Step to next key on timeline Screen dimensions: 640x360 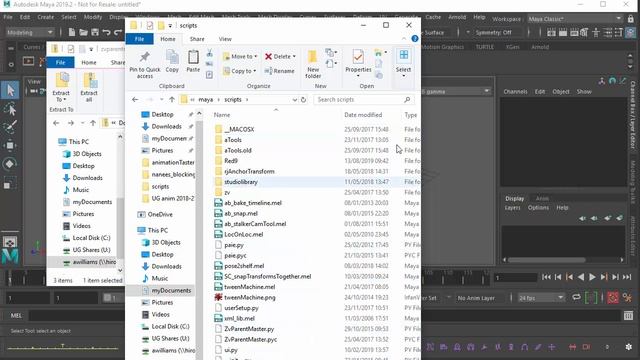tap(604, 277)
